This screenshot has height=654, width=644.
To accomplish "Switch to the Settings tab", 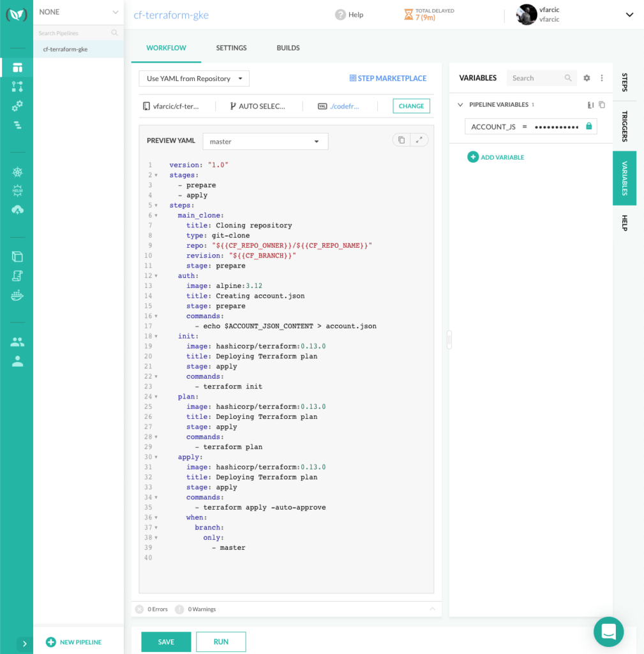I will click(x=231, y=48).
